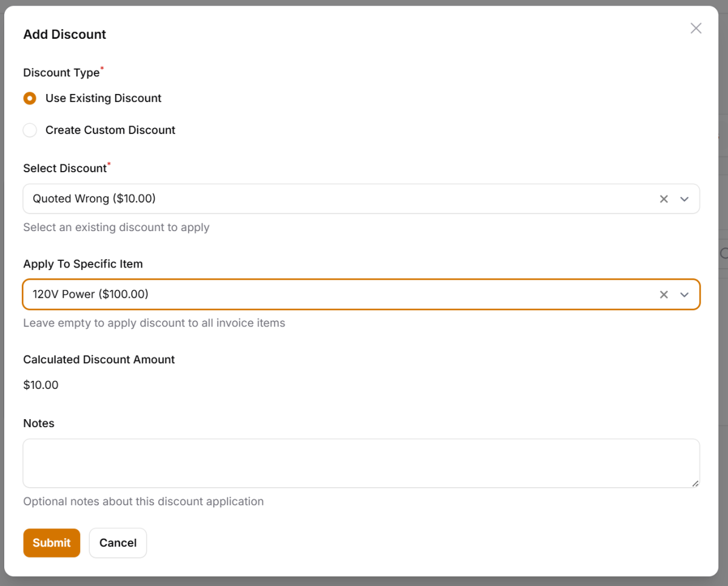Click the calculated $10.00 discount amount
Image resolution: width=728 pixels, height=586 pixels.
(x=41, y=385)
